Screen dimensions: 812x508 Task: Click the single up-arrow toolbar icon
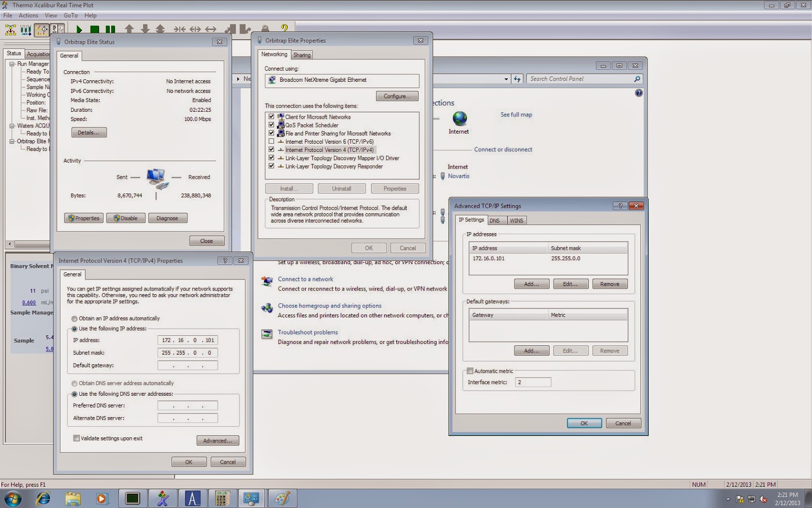129,29
